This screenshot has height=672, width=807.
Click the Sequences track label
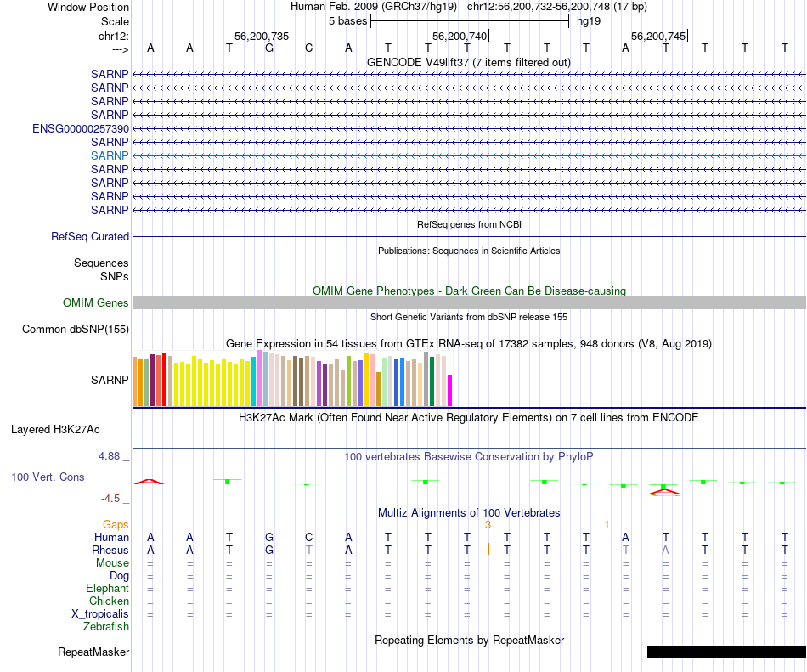101,263
